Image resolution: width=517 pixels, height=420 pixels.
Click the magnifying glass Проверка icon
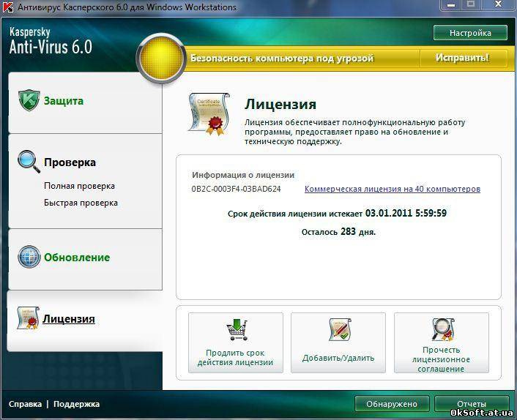tap(29, 162)
